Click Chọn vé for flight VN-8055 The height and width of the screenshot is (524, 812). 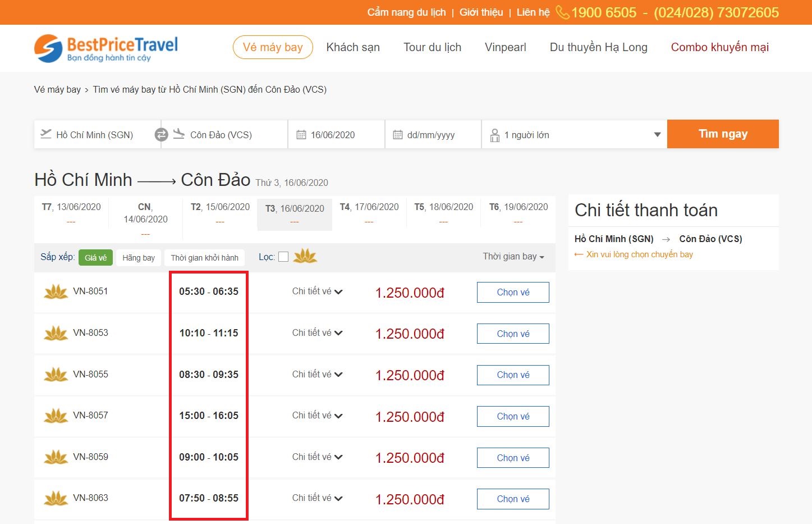pos(513,375)
